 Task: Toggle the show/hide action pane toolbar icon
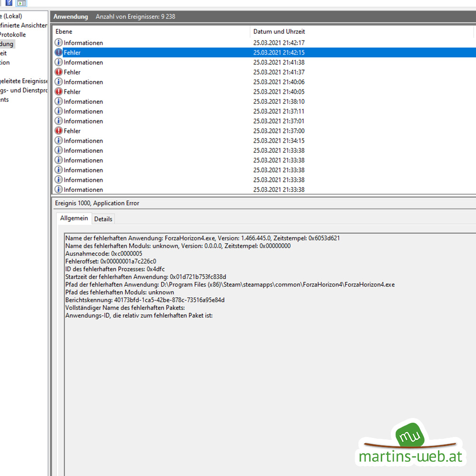coord(21,3)
